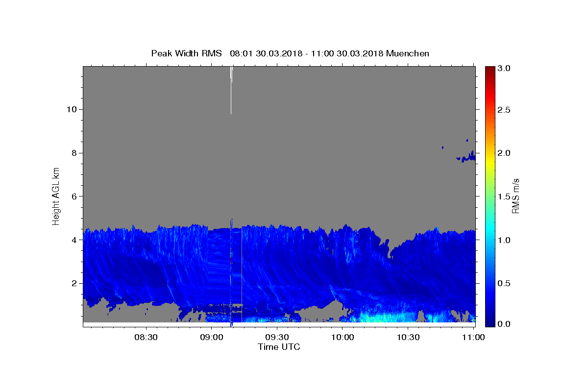This screenshot has width=588, height=392.
Task: Click the colorbar value 0.0
Action: 504,324
